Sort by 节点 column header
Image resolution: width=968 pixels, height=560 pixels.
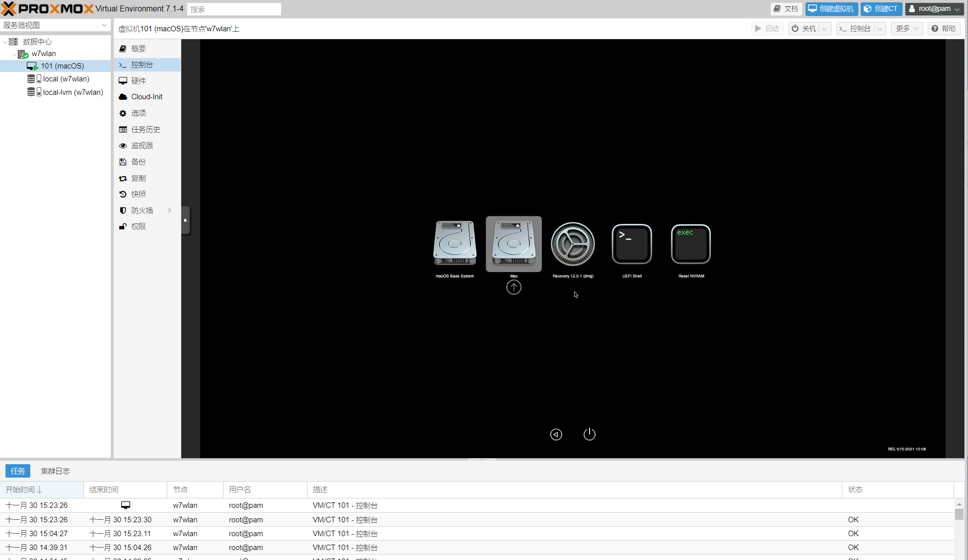(x=195, y=490)
